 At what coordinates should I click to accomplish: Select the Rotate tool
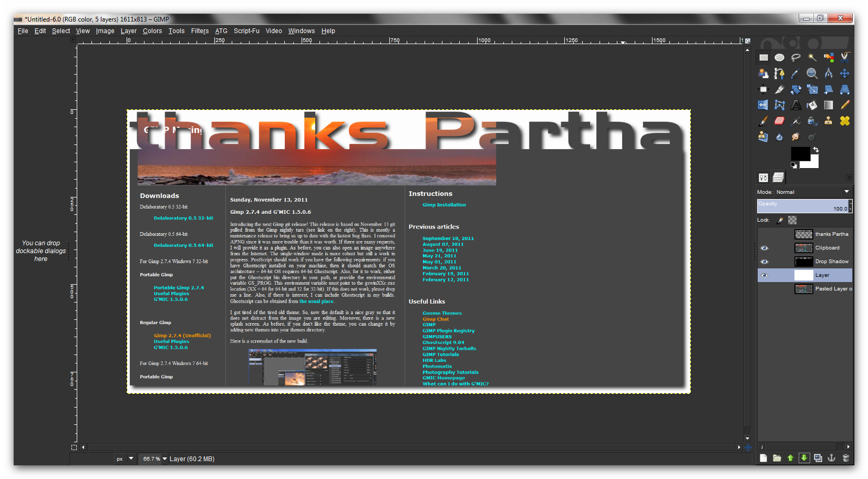click(796, 89)
